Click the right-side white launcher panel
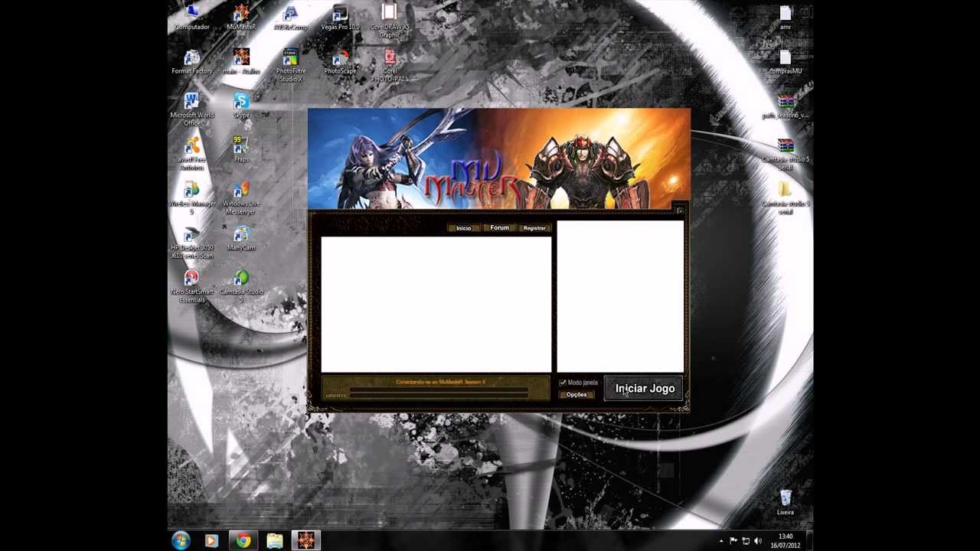The width and height of the screenshot is (980, 551). 620,297
